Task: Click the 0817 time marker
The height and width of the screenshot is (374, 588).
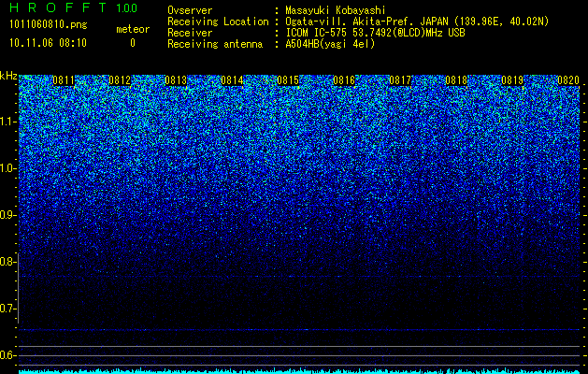Action: [400, 80]
